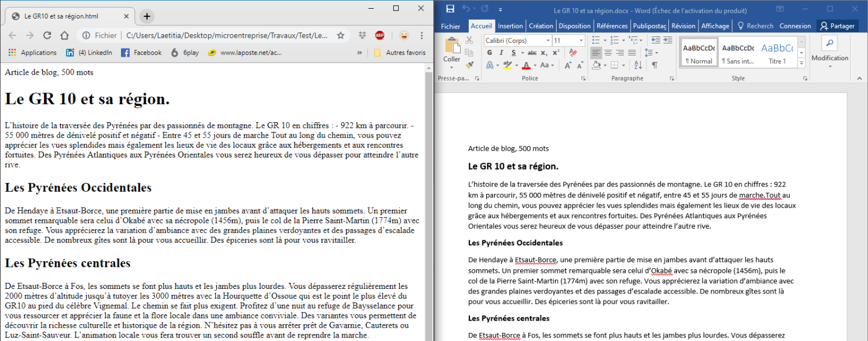The height and width of the screenshot is (341, 868).
Task: Click the Format Painter brush icon
Action: 469,65
